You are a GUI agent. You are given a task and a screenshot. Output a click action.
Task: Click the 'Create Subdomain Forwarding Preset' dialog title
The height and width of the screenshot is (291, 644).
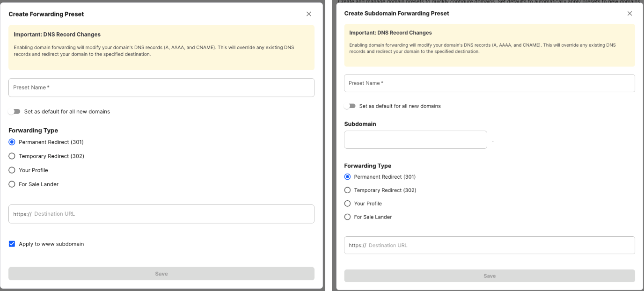(396, 14)
